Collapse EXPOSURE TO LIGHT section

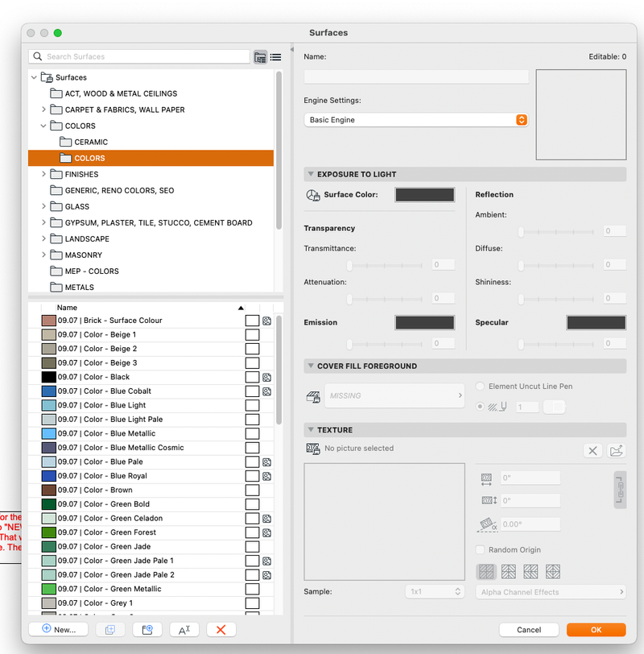[311, 174]
